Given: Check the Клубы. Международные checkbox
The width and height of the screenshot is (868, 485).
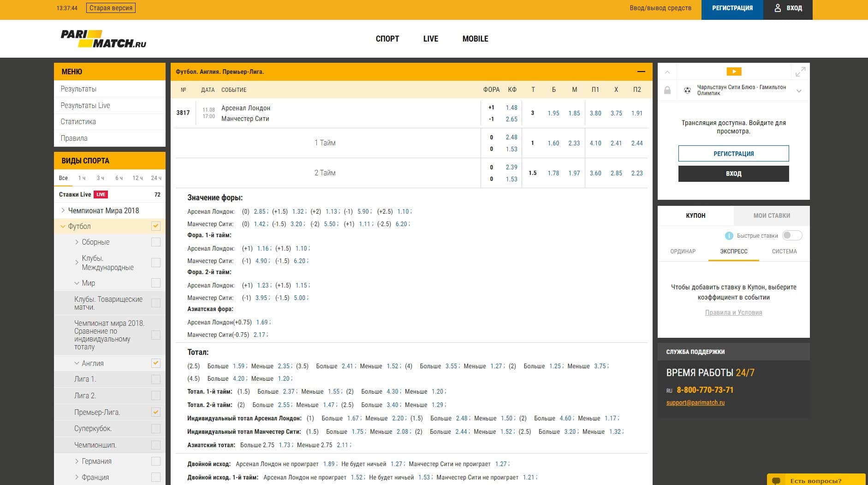Looking at the screenshot, I should click(x=156, y=263).
